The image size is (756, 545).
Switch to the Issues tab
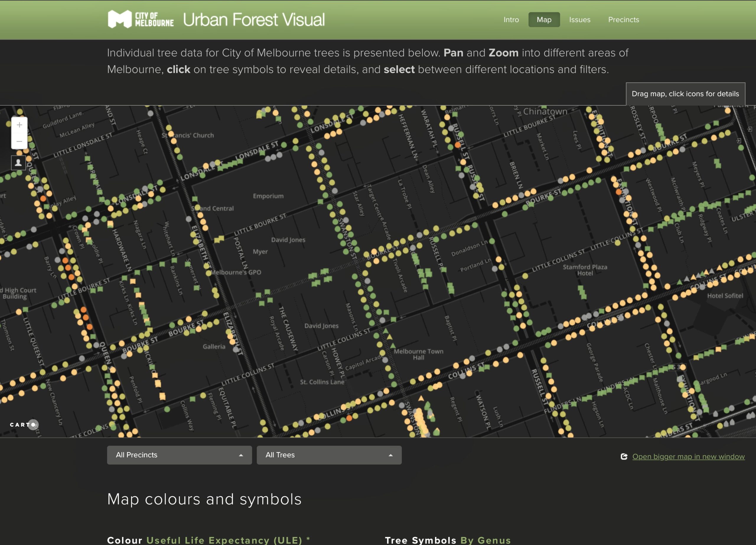580,20
